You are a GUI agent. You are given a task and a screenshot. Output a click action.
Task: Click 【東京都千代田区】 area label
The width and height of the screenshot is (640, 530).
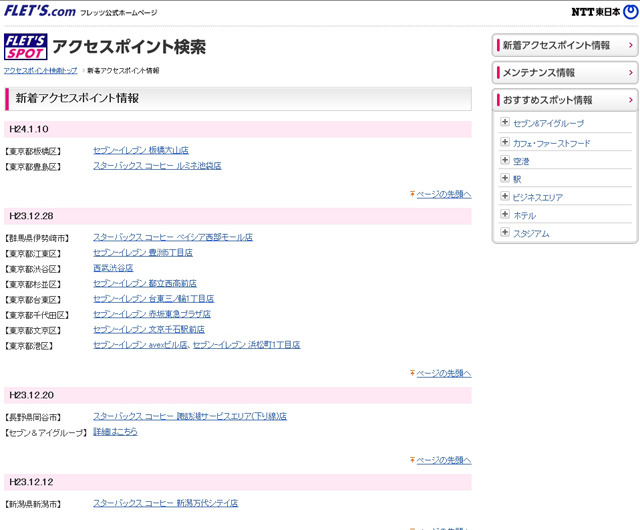pyautogui.click(x=37, y=315)
